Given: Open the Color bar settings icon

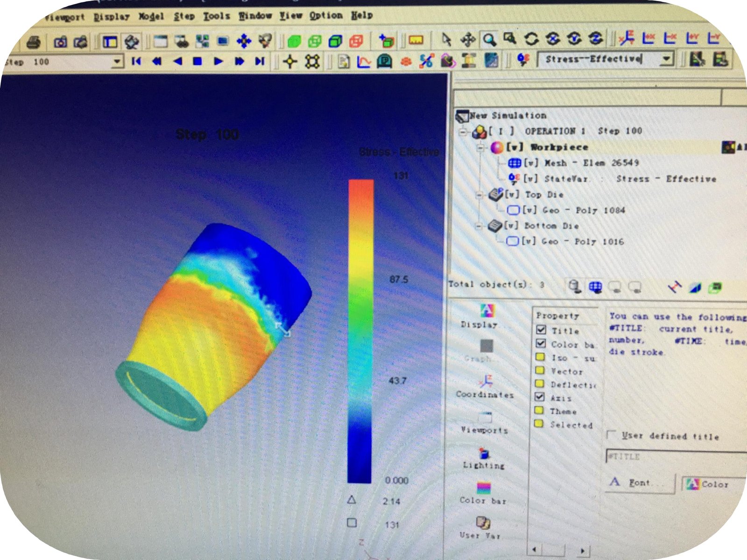Looking at the screenshot, I should (x=484, y=489).
